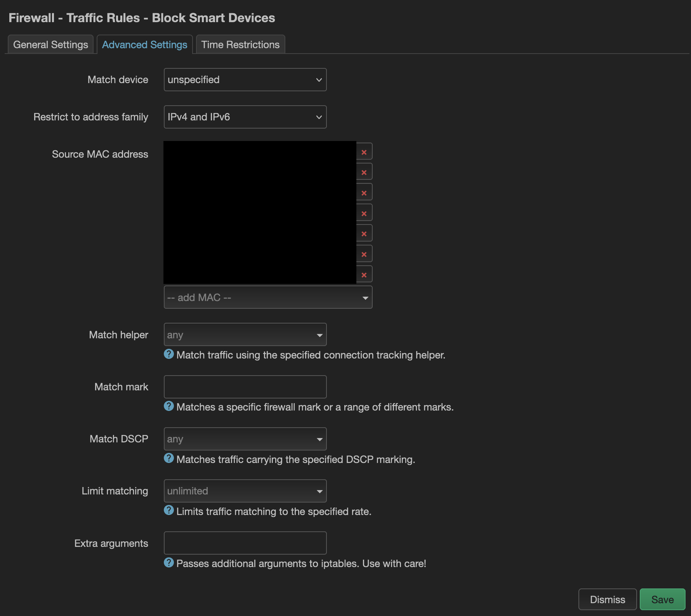Open the Match helper dropdown

tap(245, 335)
